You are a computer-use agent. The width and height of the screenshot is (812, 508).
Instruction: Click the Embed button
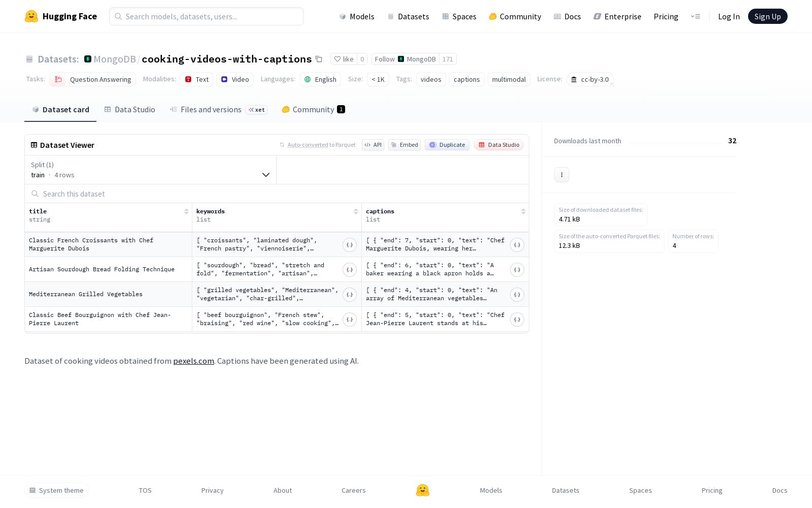click(404, 145)
